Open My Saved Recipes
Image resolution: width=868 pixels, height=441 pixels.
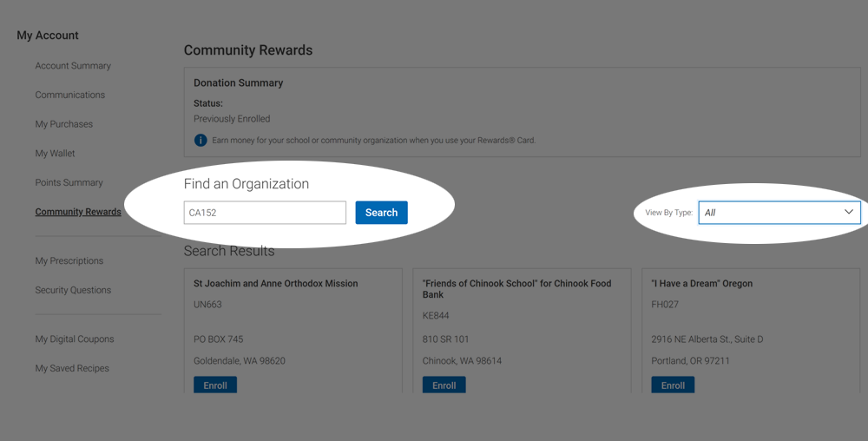click(x=72, y=368)
